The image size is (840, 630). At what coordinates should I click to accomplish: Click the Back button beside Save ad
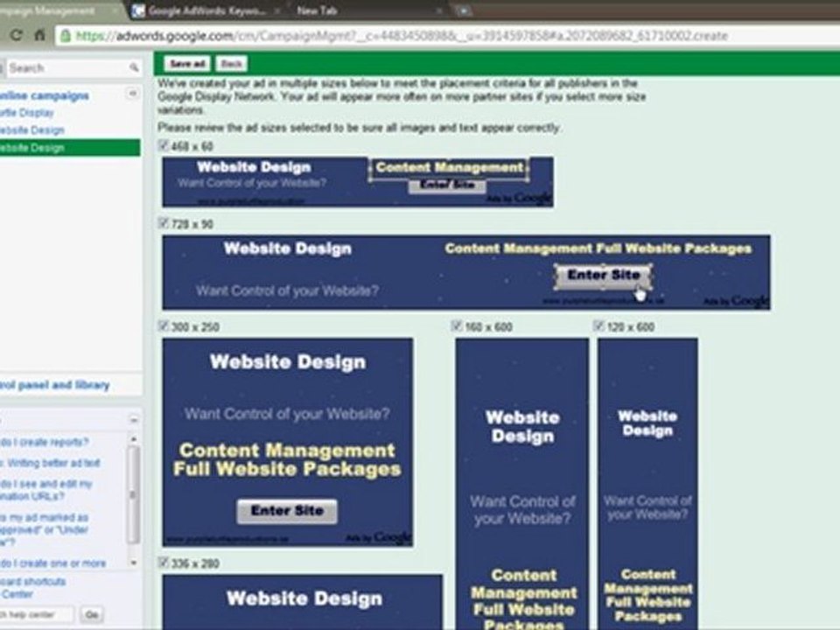[231, 64]
